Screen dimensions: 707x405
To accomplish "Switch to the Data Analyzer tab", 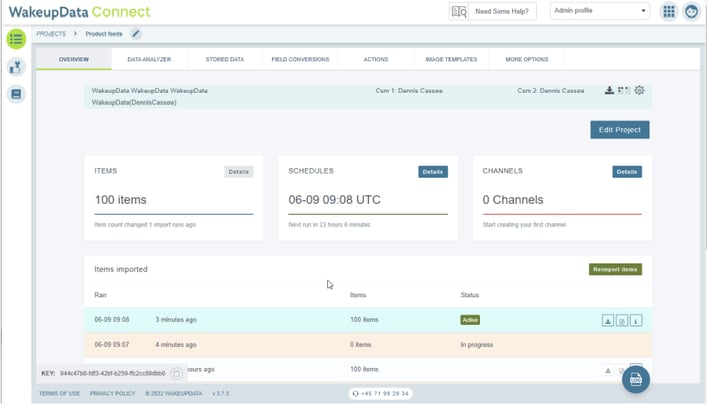I will pyautogui.click(x=149, y=60).
